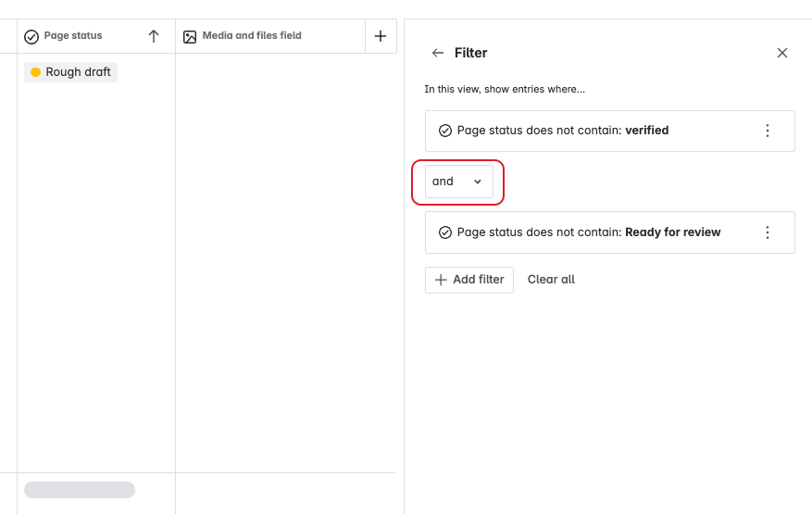This screenshot has height=514, width=812.
Task: Click the check-circle icon in Page status header
Action: [31, 37]
